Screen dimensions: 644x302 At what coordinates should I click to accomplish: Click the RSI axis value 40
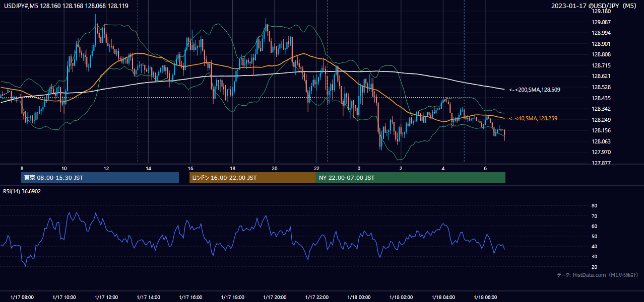point(595,246)
